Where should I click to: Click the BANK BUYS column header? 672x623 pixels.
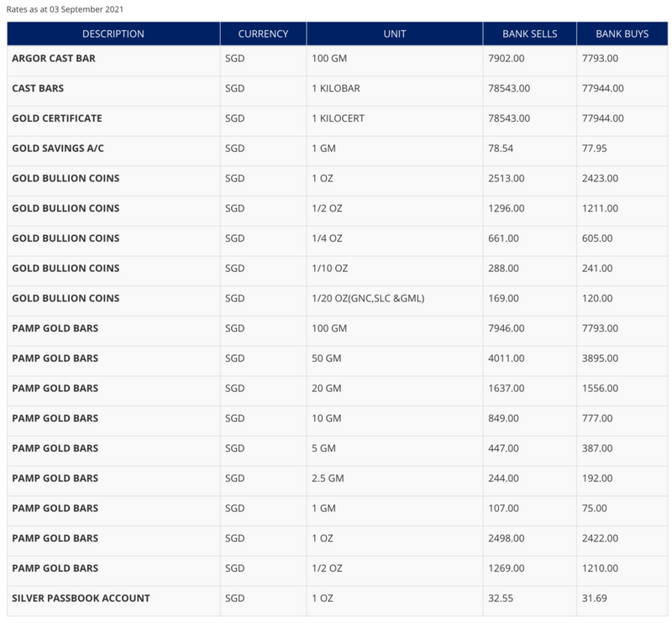pos(622,34)
